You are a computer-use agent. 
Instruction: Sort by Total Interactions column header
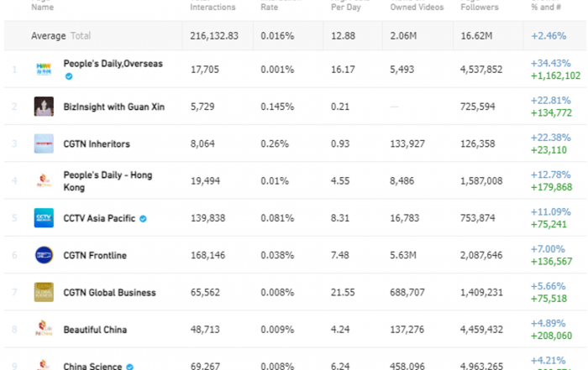pyautogui.click(x=213, y=6)
